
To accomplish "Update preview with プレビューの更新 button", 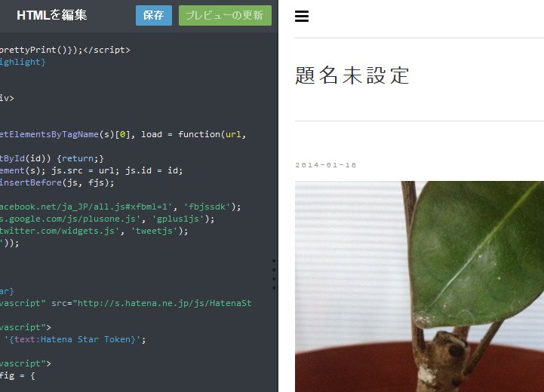I will 225,15.
